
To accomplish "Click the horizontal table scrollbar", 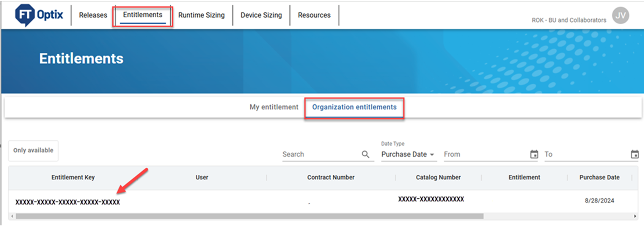I will pos(250,216).
